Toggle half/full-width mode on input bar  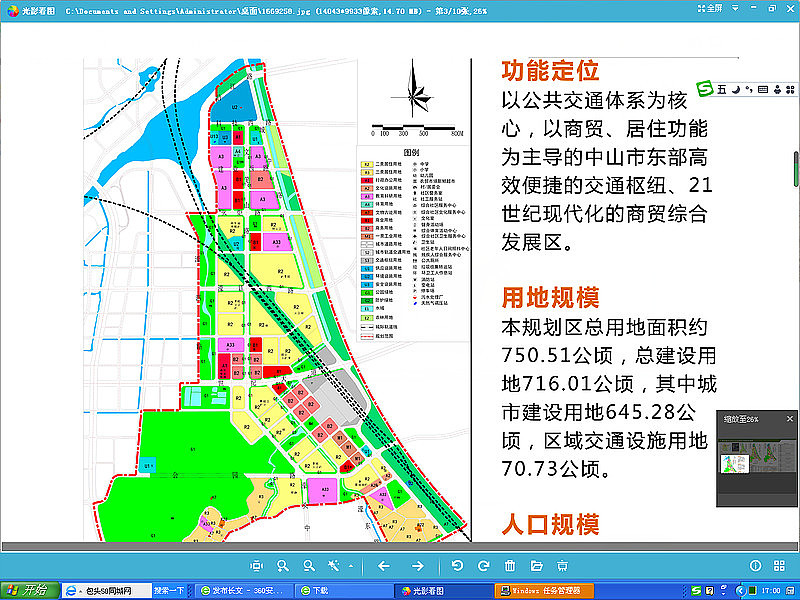[736, 90]
